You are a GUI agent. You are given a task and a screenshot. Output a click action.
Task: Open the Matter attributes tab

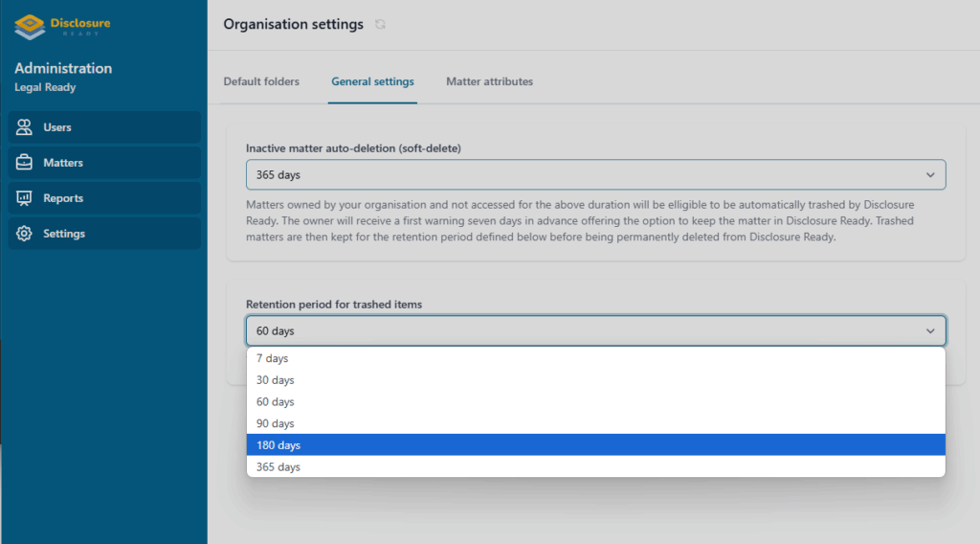489,81
